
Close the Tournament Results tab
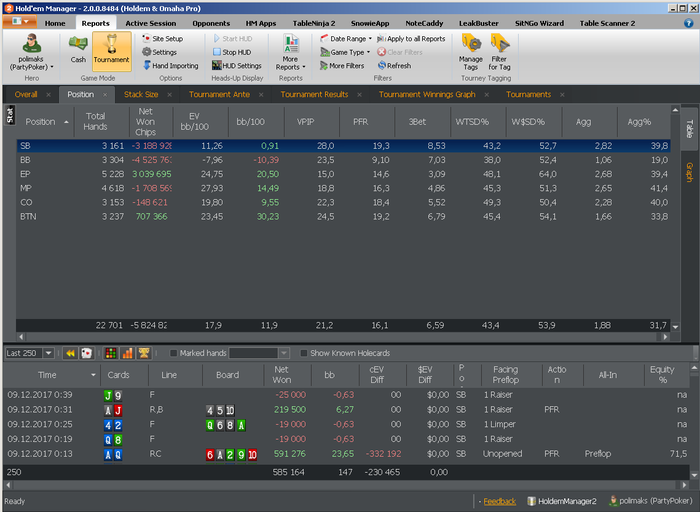359,95
